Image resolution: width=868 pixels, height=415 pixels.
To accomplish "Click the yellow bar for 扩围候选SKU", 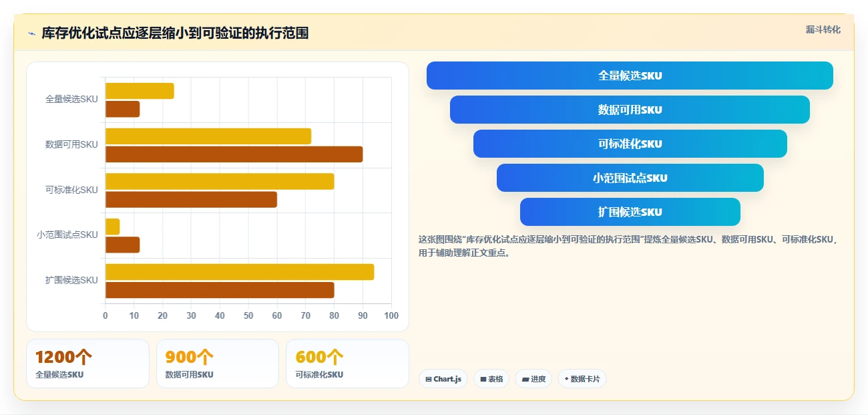I will click(x=240, y=272).
